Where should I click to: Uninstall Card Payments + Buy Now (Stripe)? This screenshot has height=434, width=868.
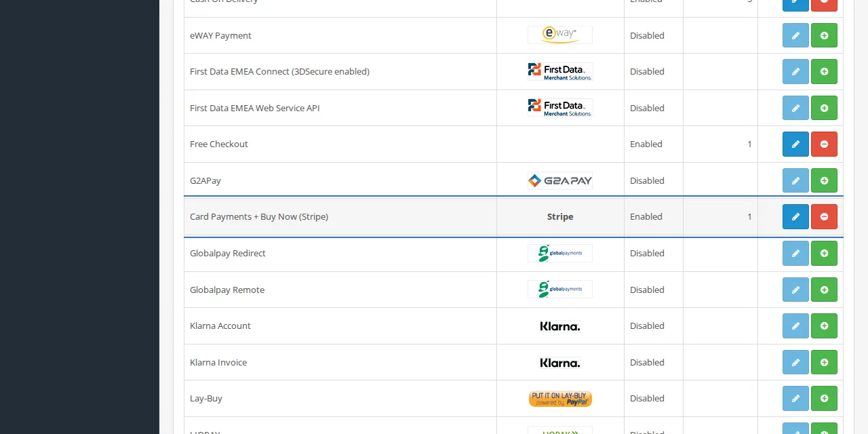pos(824,216)
